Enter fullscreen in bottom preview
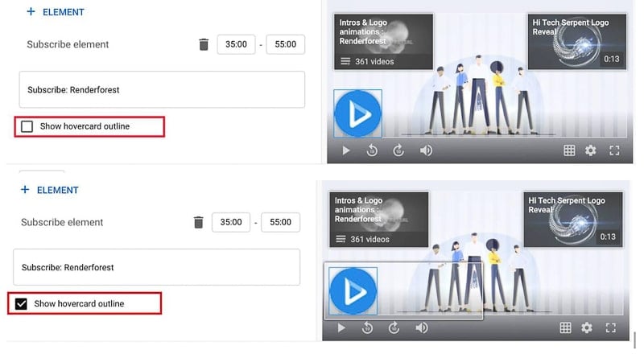Image resolution: width=644 pixels, height=354 pixels. pyautogui.click(x=611, y=327)
